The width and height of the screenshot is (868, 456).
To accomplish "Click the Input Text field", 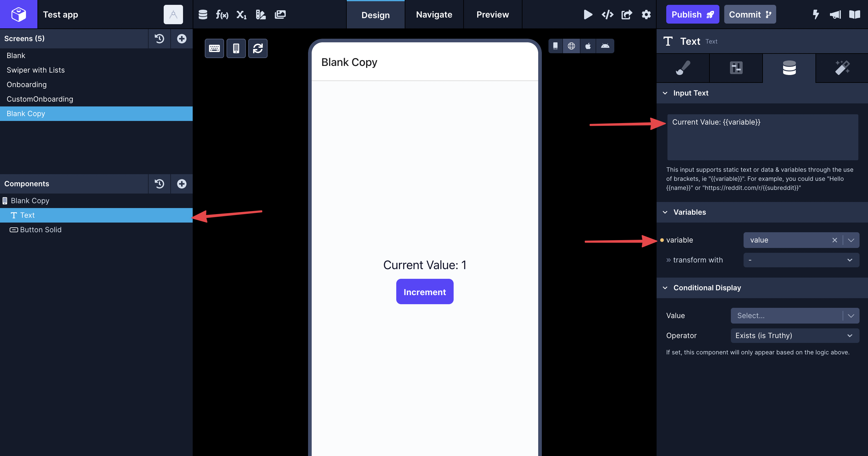I will (x=762, y=137).
